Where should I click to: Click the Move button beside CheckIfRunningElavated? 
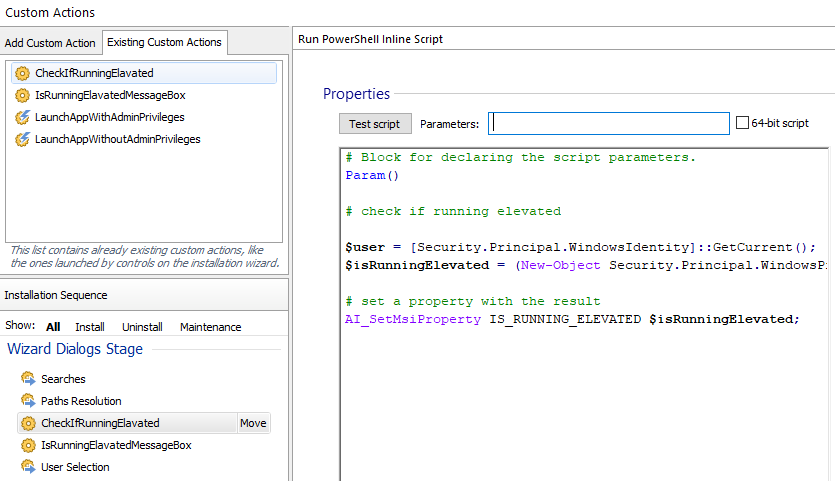point(253,423)
